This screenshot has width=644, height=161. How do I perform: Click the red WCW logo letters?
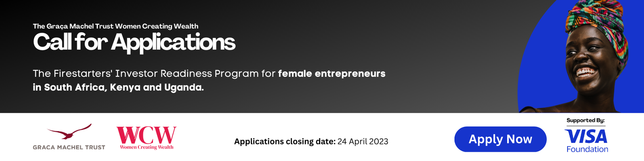click(x=147, y=135)
